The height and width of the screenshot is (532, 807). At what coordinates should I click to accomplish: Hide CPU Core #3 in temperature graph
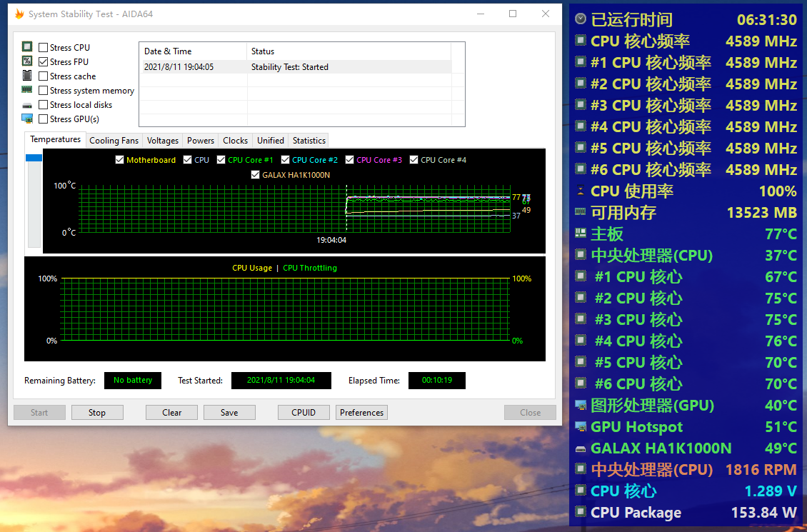[x=350, y=160]
